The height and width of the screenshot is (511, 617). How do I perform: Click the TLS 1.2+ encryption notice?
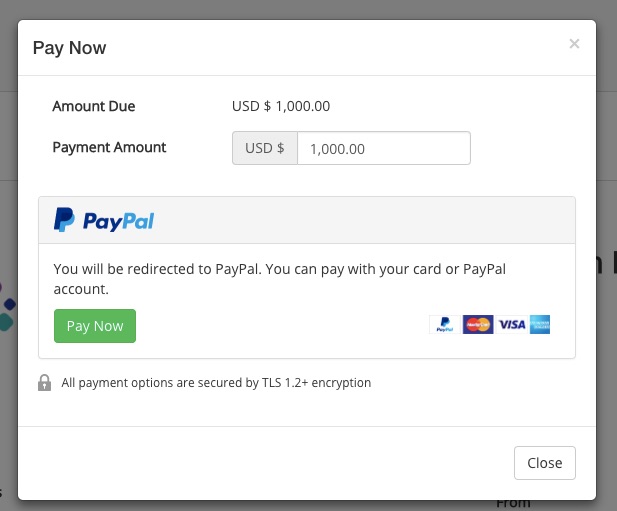pos(216,382)
